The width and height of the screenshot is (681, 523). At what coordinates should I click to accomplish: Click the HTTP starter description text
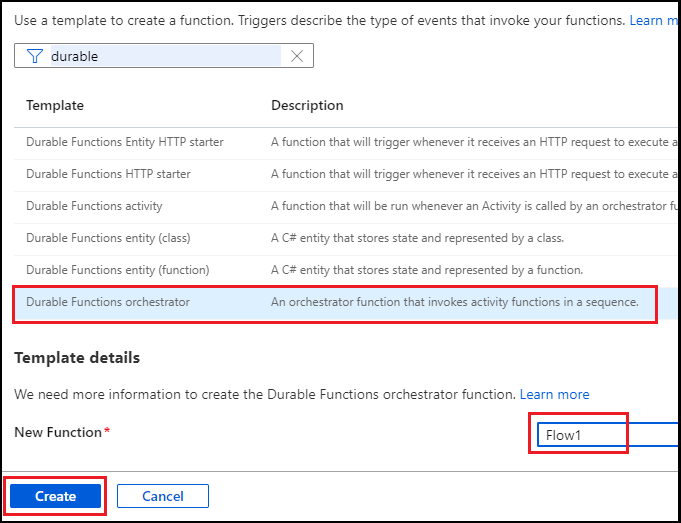[476, 174]
